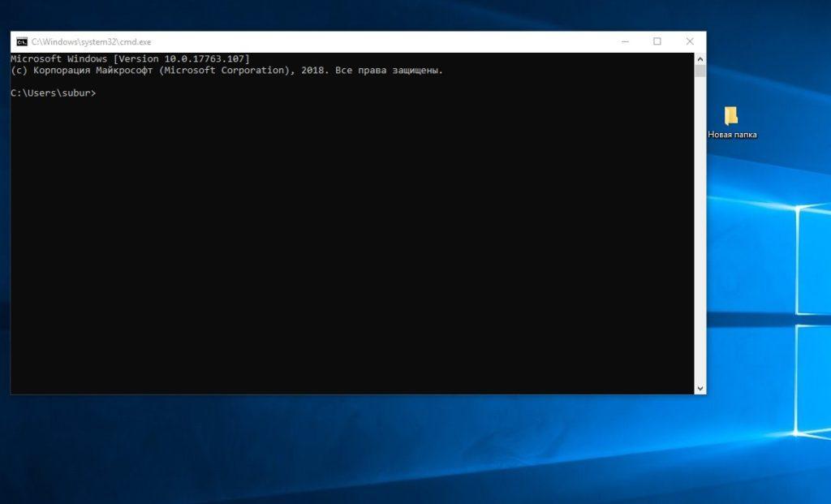
Task: Click the Microsoft Windows version line
Action: 130,59
